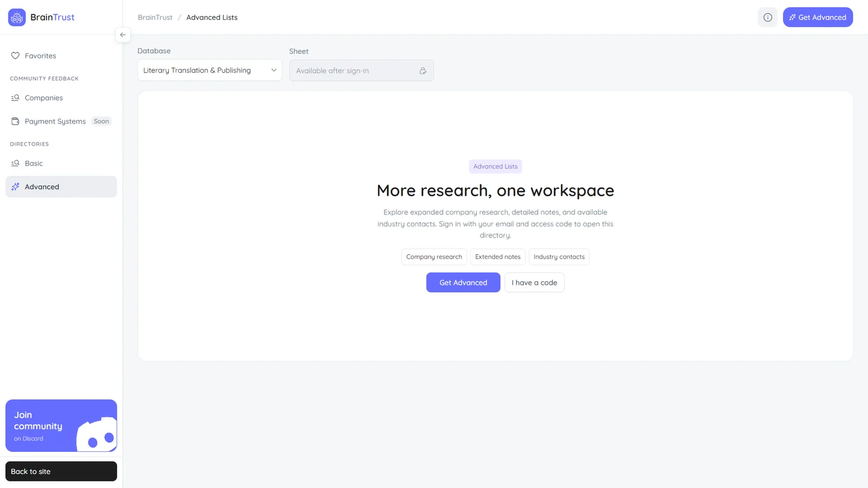This screenshot has height=488, width=868.
Task: Click the search-list icon next to Companies
Action: [x=16, y=98]
